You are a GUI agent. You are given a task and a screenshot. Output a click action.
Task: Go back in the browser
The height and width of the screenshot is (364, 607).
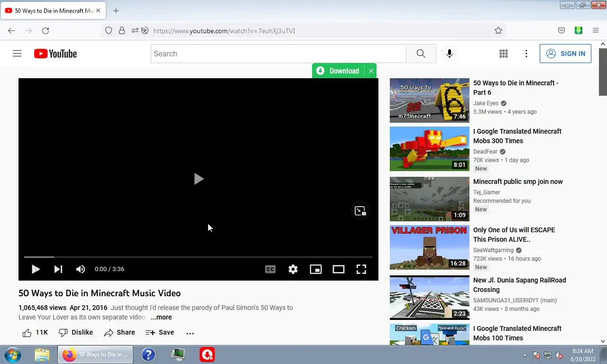coord(11,30)
